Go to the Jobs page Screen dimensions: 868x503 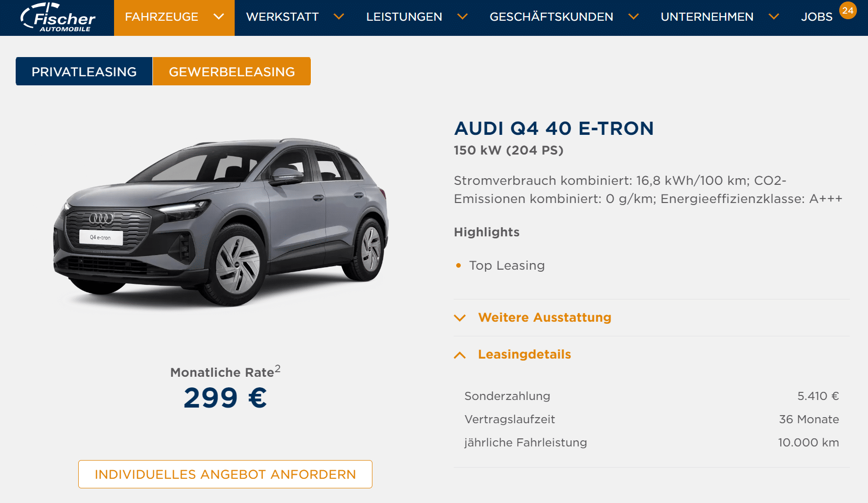pos(817,17)
